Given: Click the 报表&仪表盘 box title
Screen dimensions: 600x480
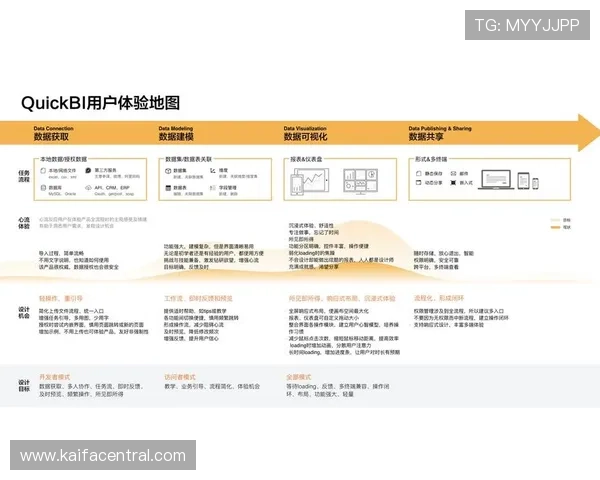Looking at the screenshot, I should coord(306,159).
